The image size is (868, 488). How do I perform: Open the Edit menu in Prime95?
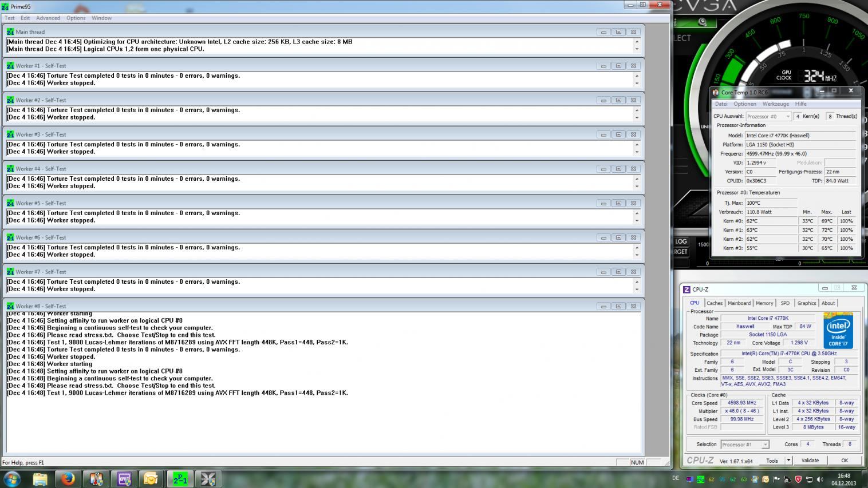click(x=25, y=18)
